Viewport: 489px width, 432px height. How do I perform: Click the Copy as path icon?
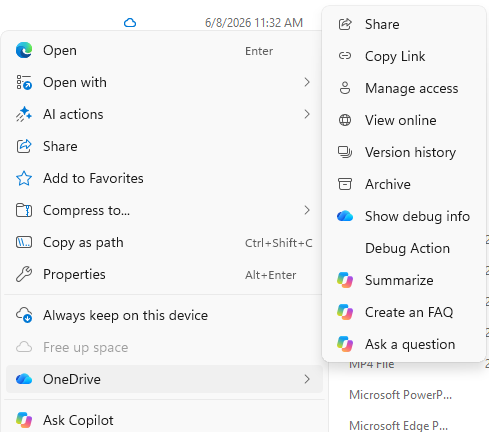coord(24,242)
